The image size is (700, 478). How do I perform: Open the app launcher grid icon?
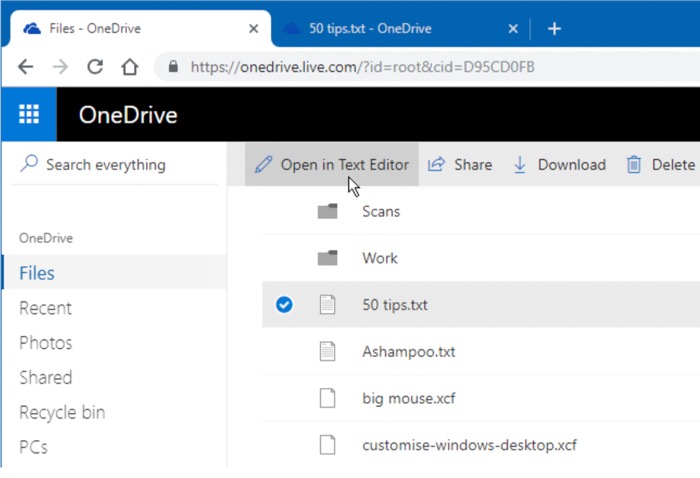pyautogui.click(x=29, y=114)
